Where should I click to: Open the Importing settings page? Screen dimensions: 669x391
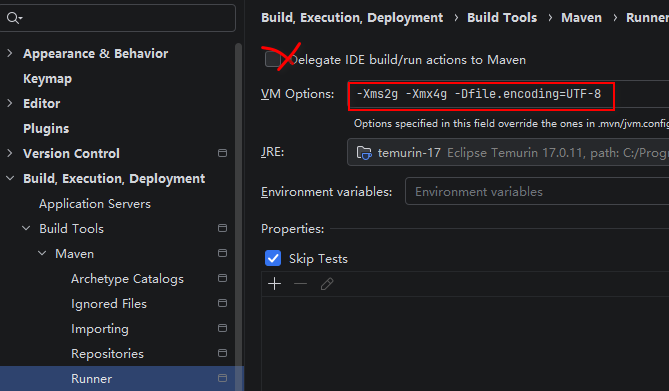(x=100, y=329)
